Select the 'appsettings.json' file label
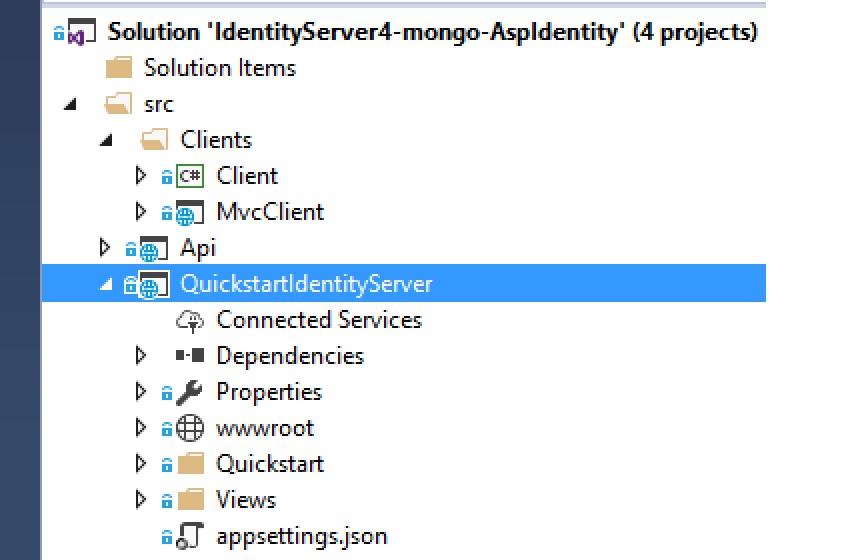The width and height of the screenshot is (864, 560). click(x=302, y=536)
